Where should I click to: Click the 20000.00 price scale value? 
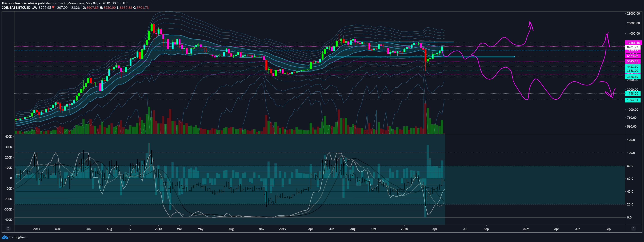tap(633, 23)
